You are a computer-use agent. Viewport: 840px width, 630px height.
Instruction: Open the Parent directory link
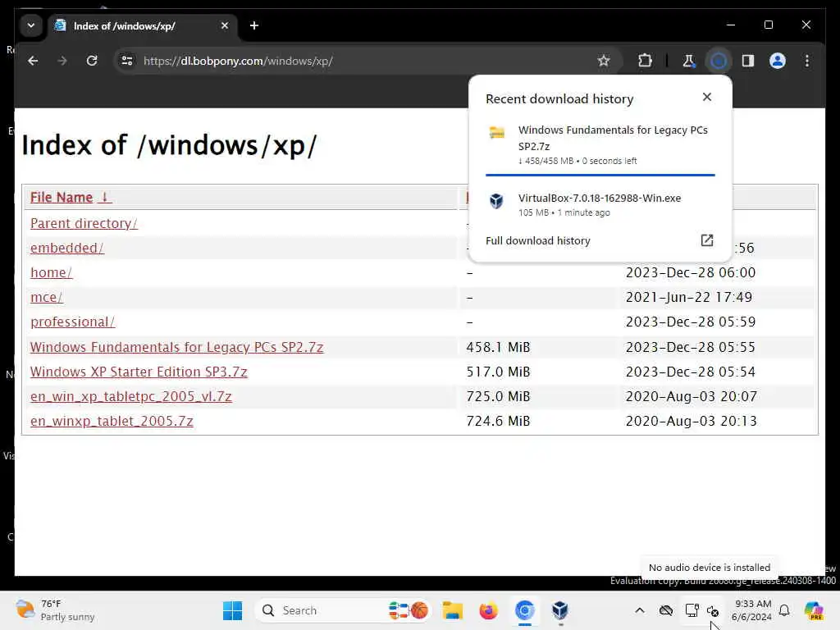(x=84, y=223)
